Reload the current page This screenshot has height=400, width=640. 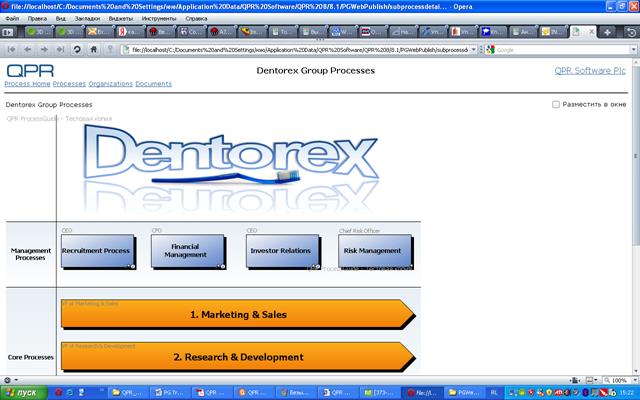(x=77, y=49)
